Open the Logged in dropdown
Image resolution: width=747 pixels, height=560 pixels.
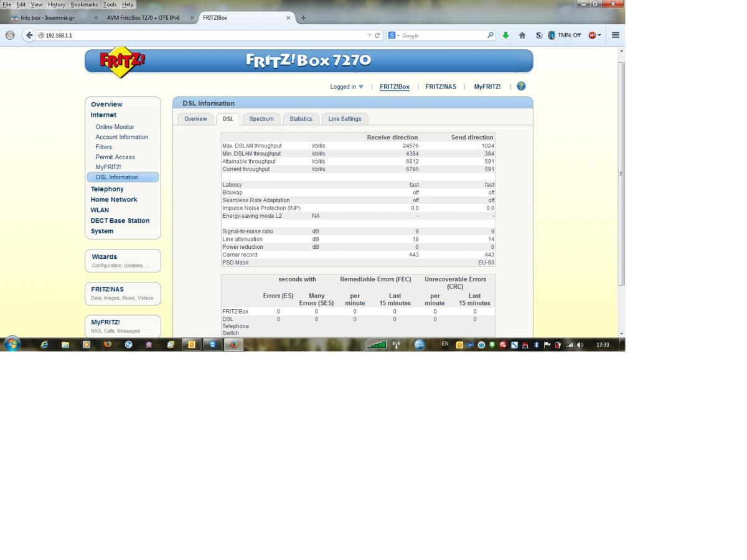click(347, 86)
